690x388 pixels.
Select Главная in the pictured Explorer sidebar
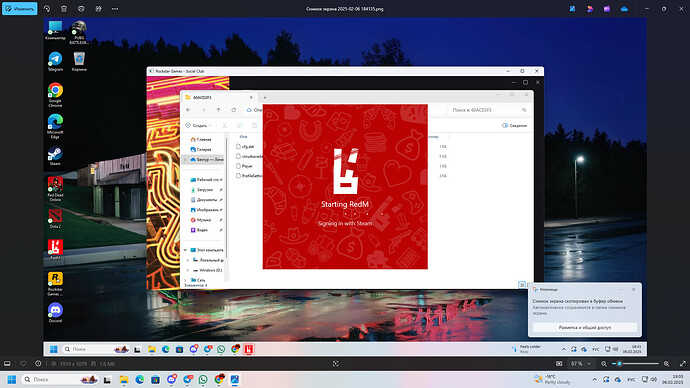(204, 139)
